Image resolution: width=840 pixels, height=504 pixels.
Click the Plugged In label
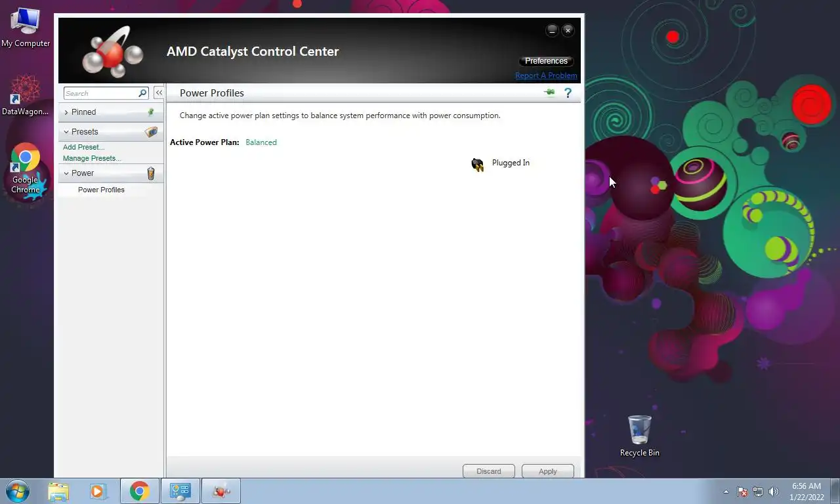(x=511, y=163)
